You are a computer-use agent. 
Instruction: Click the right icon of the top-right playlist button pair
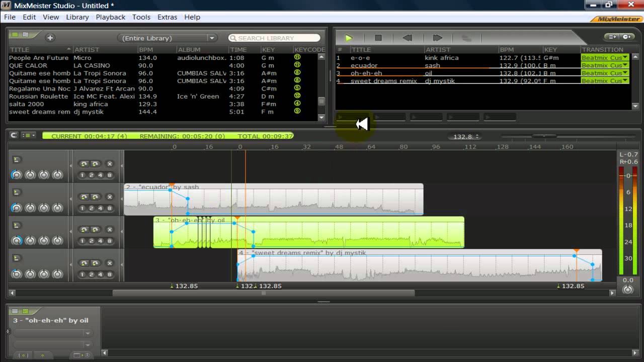626,37
